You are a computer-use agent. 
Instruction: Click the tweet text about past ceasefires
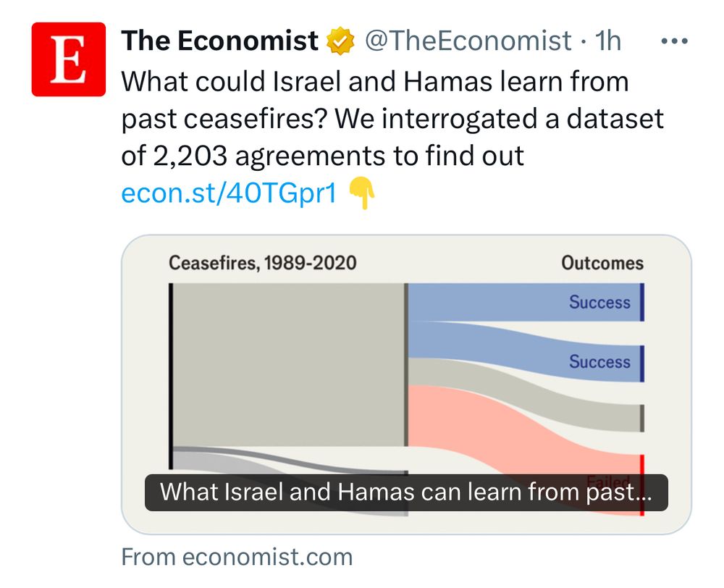(x=392, y=119)
